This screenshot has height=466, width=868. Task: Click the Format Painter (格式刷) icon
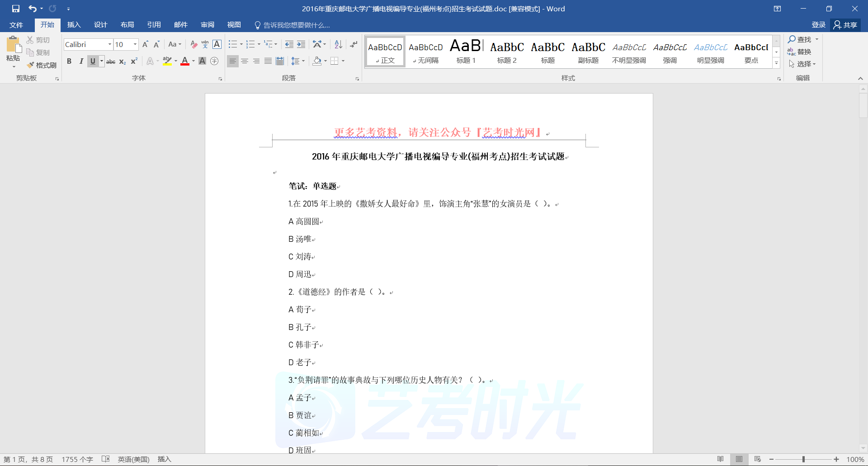(42, 65)
